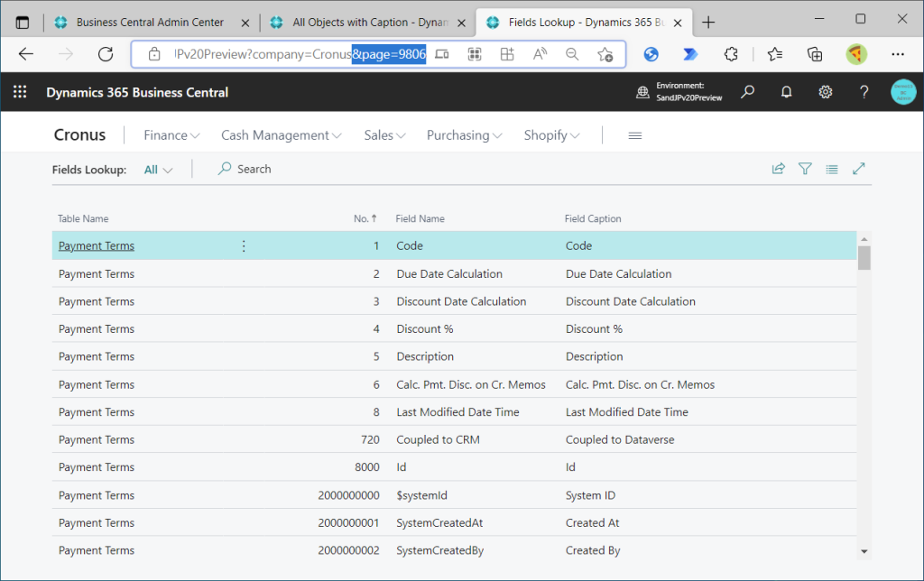
Task: Select the Due Date Calculation field name cell
Action: (449, 274)
